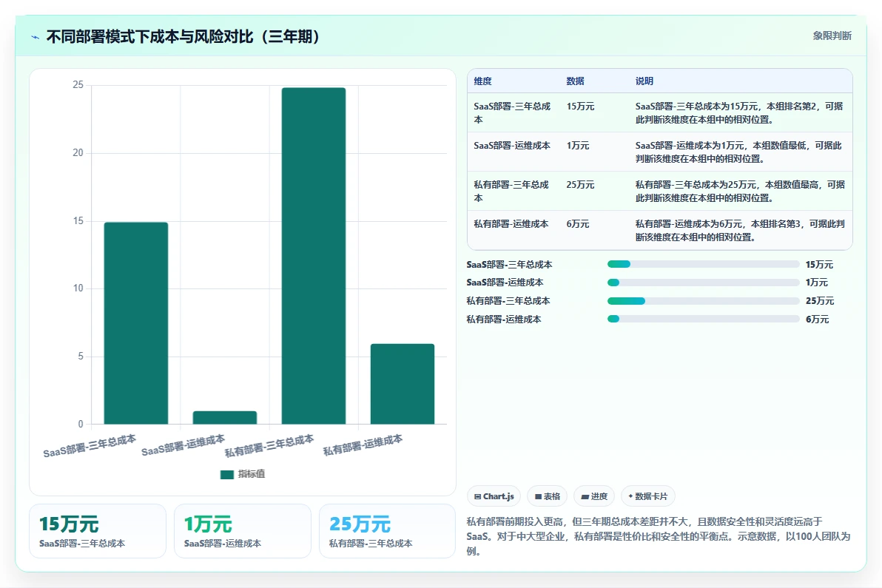Click the 象限判断 label in the header

pos(832,36)
